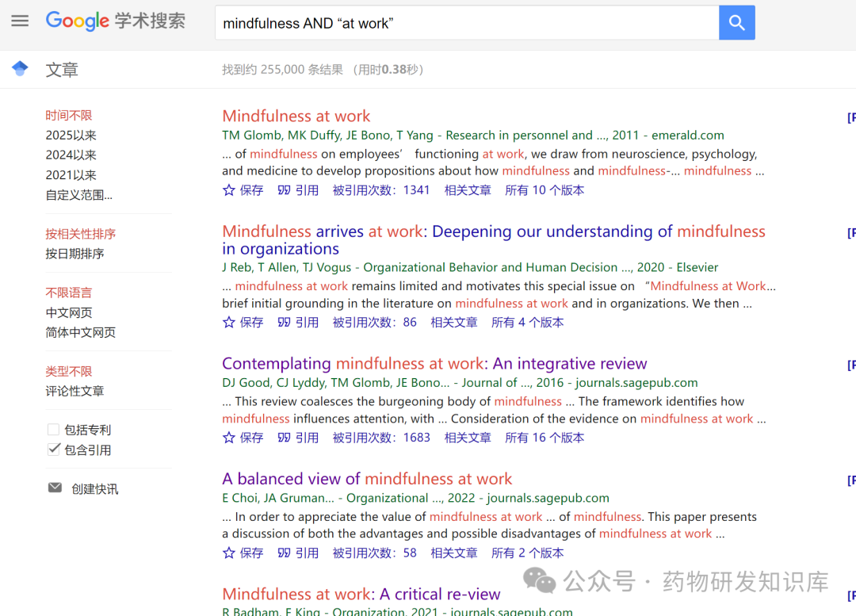The height and width of the screenshot is (616, 856).
Task: Click the Google Scholar logo
Action: coord(116,21)
